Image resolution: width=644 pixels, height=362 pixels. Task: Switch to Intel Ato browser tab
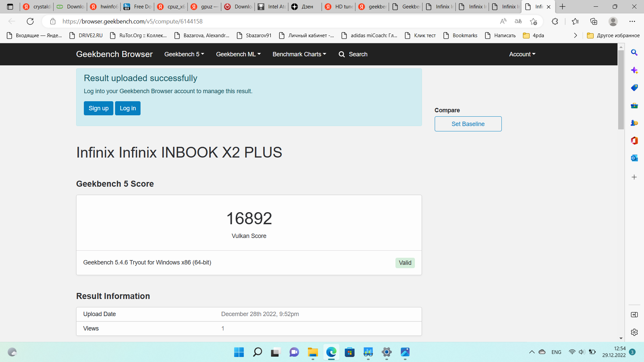272,7
